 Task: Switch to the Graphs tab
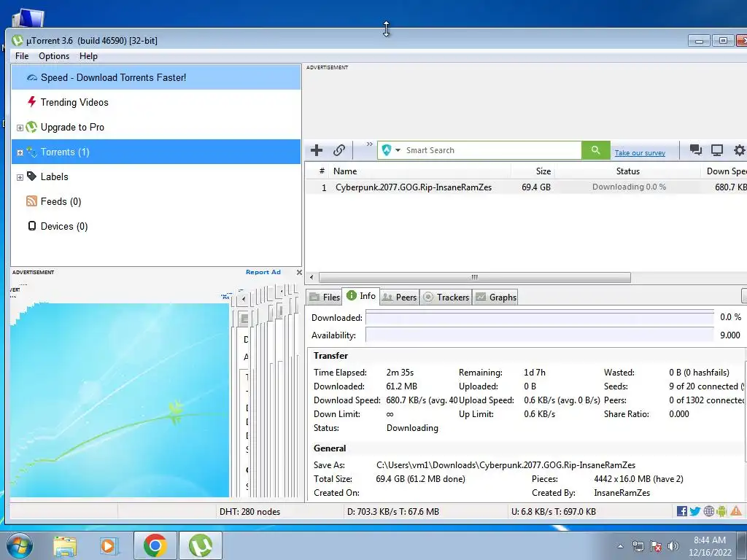[x=496, y=297]
